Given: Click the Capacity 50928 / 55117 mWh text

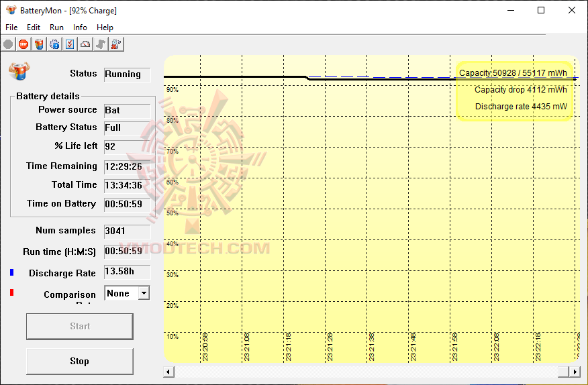Looking at the screenshot, I should tap(513, 73).
